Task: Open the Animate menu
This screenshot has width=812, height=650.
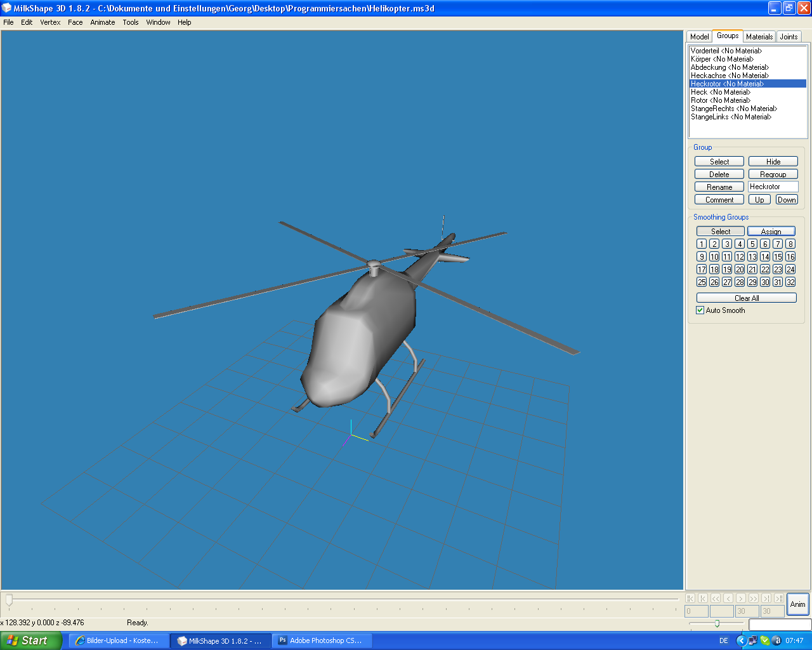Action: [102, 22]
